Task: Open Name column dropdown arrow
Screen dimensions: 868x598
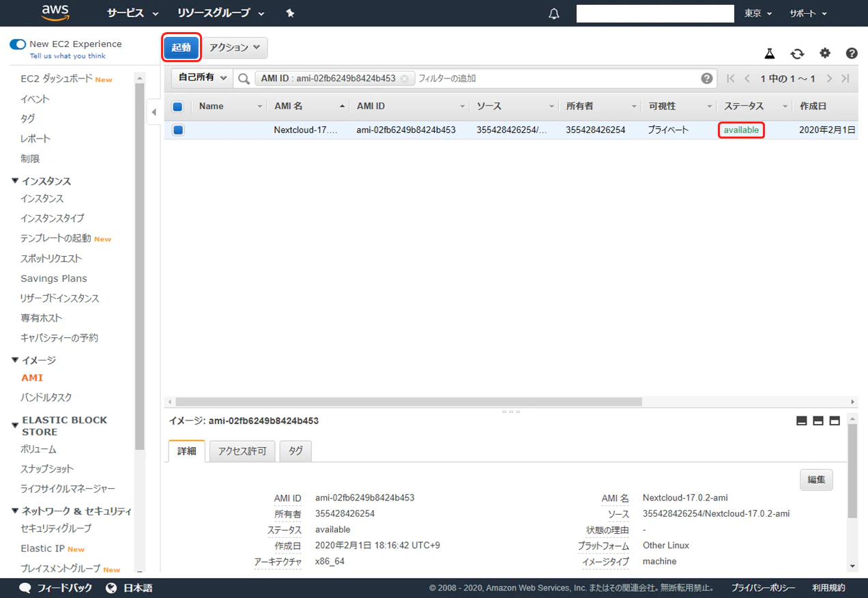Action: pyautogui.click(x=259, y=106)
